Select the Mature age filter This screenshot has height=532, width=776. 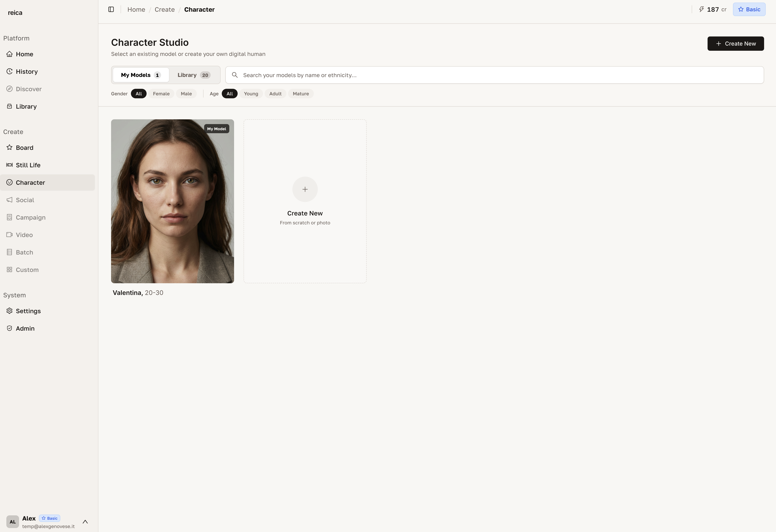(300, 93)
